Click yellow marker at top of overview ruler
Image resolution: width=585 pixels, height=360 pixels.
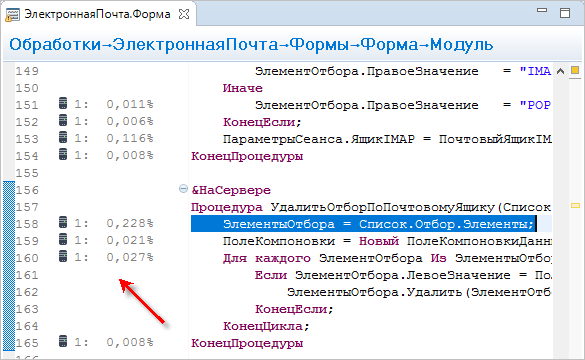tap(575, 70)
